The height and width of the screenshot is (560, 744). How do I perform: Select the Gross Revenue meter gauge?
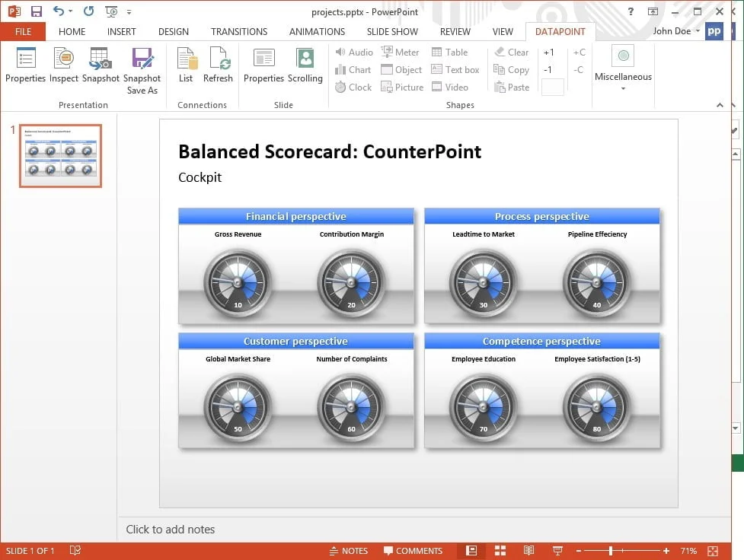(238, 283)
